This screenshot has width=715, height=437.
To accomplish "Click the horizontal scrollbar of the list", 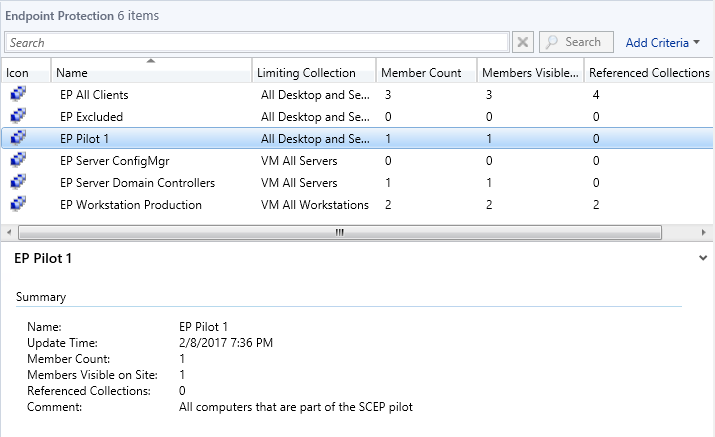I will pos(338,232).
